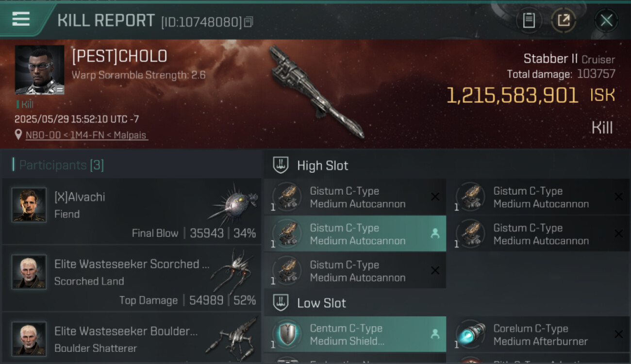Image resolution: width=631 pixels, height=364 pixels.
Task: Close the kill report window
Action: click(x=606, y=20)
